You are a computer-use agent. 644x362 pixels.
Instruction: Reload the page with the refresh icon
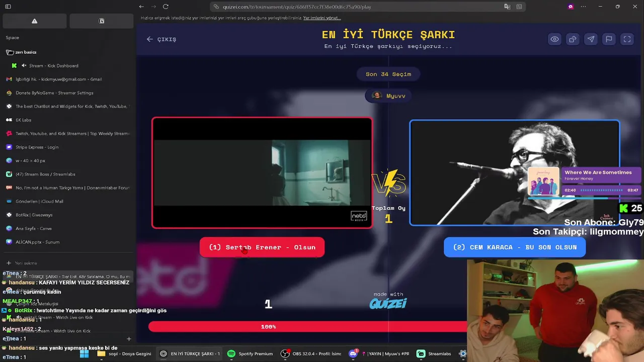(166, 7)
